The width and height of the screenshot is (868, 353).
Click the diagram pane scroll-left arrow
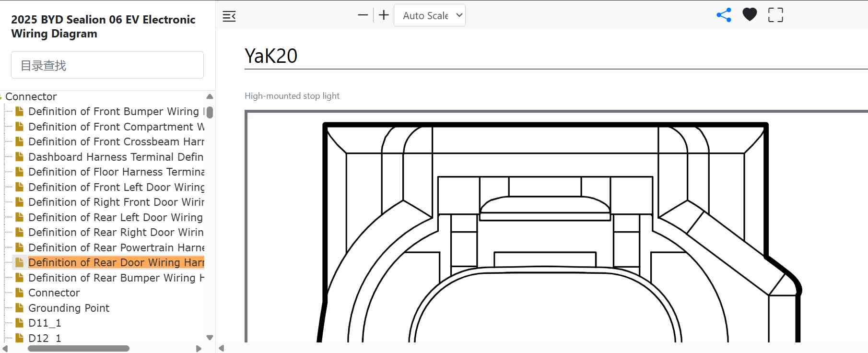(221, 348)
